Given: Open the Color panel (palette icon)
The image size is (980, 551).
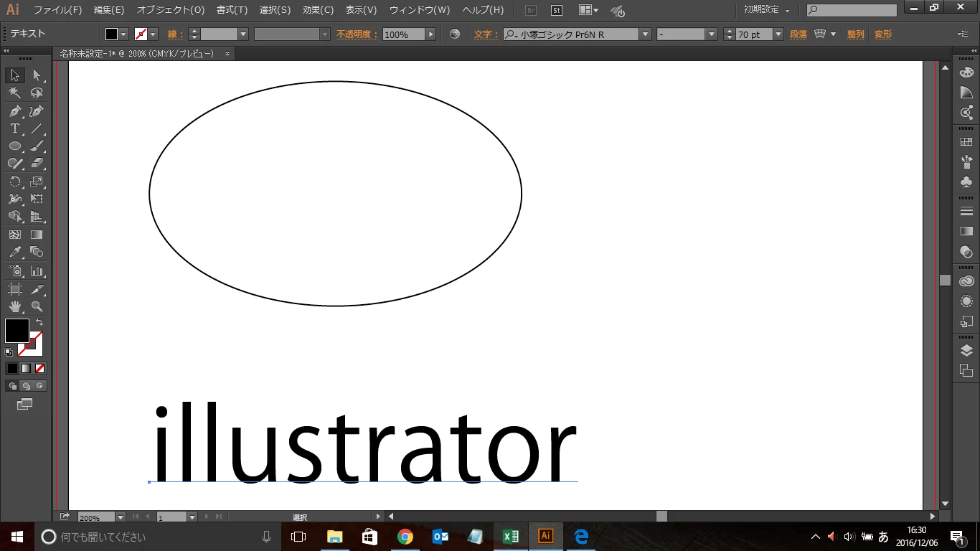Looking at the screenshot, I should coord(966,72).
